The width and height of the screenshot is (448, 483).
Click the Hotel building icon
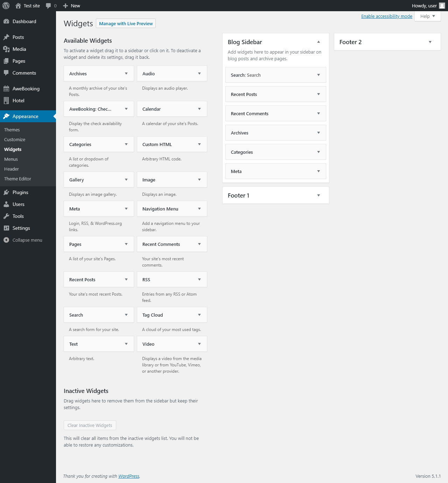(x=6, y=101)
